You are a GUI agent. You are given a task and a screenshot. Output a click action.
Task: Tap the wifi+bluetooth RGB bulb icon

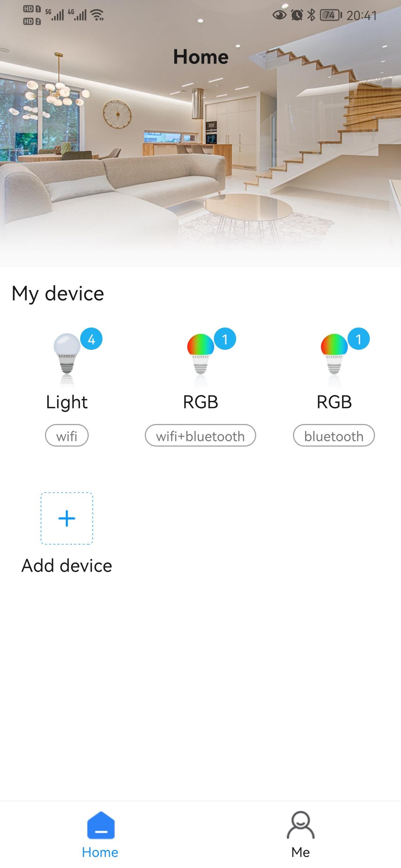[x=200, y=359]
